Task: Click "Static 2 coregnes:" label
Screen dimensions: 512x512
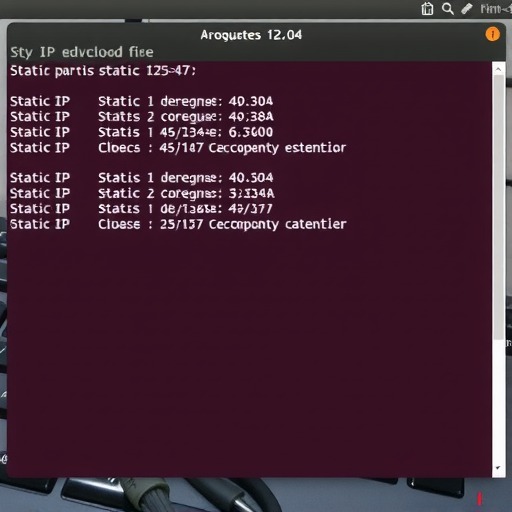Action: click(x=160, y=193)
